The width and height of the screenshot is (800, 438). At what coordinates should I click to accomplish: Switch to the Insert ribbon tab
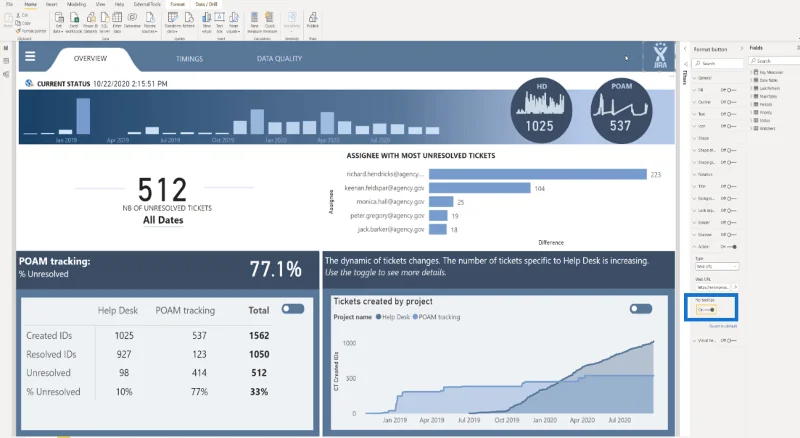click(52, 4)
